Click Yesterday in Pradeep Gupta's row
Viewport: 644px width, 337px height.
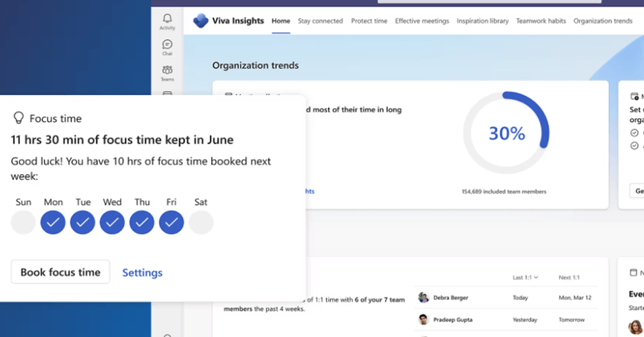pos(525,320)
